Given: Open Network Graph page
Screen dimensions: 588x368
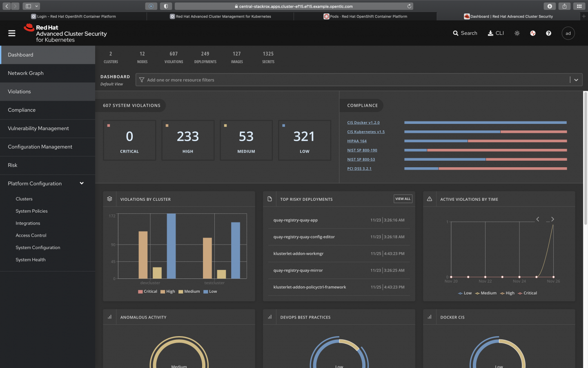Looking at the screenshot, I should pyautogui.click(x=47, y=73).
